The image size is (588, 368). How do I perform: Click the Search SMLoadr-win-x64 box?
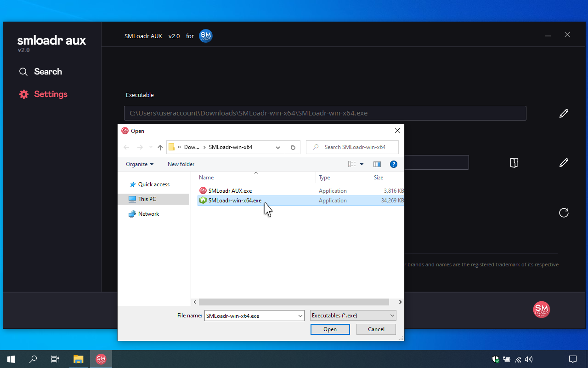point(352,147)
